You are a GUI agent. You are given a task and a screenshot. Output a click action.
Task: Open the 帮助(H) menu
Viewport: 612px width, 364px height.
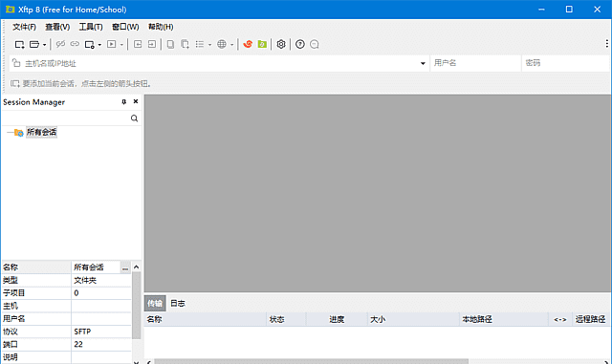click(161, 27)
